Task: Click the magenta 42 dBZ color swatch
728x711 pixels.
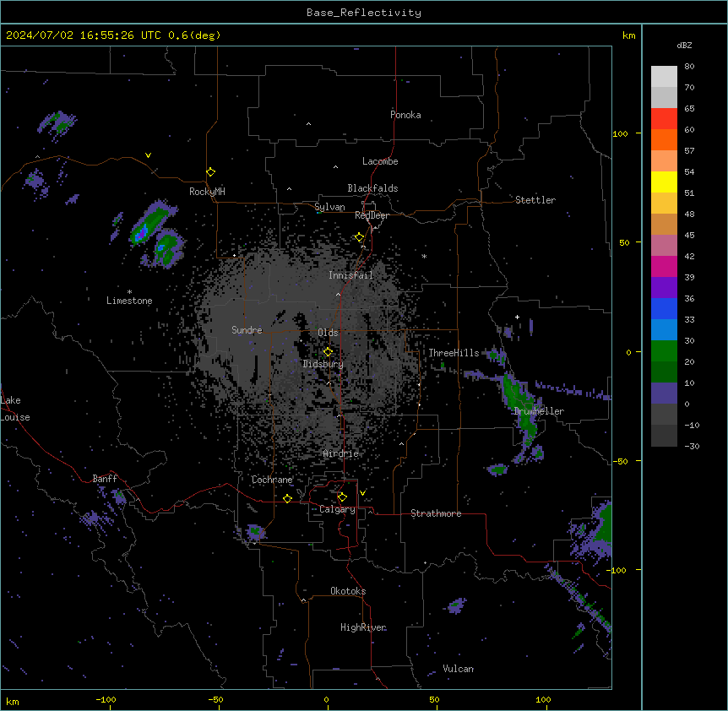Action: point(664,266)
